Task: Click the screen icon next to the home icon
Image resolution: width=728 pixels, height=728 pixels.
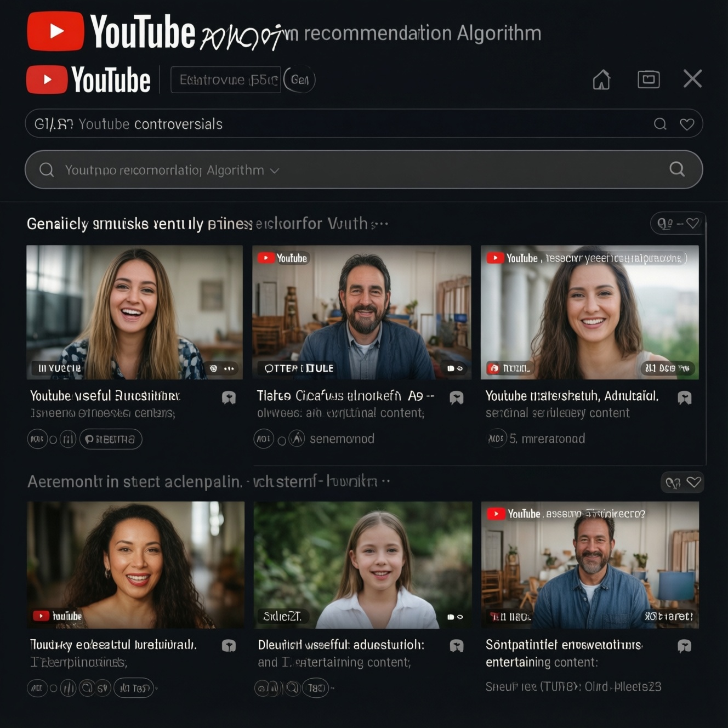Action: tap(649, 79)
